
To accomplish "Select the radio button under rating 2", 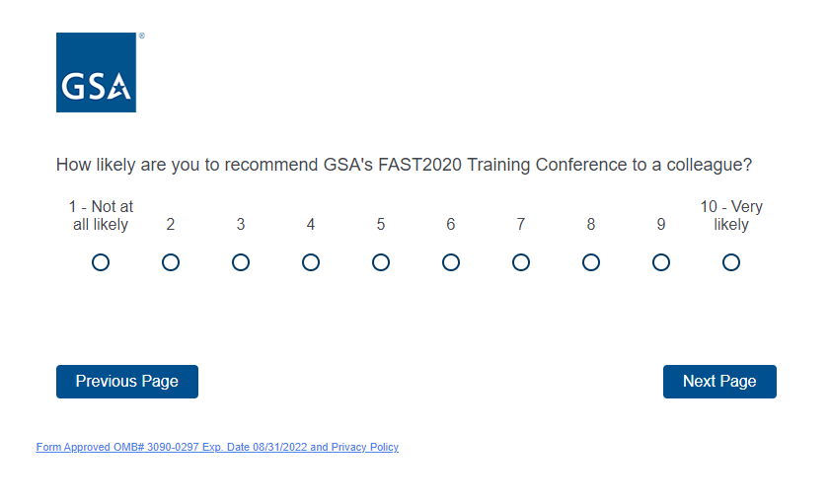I will coord(171,262).
